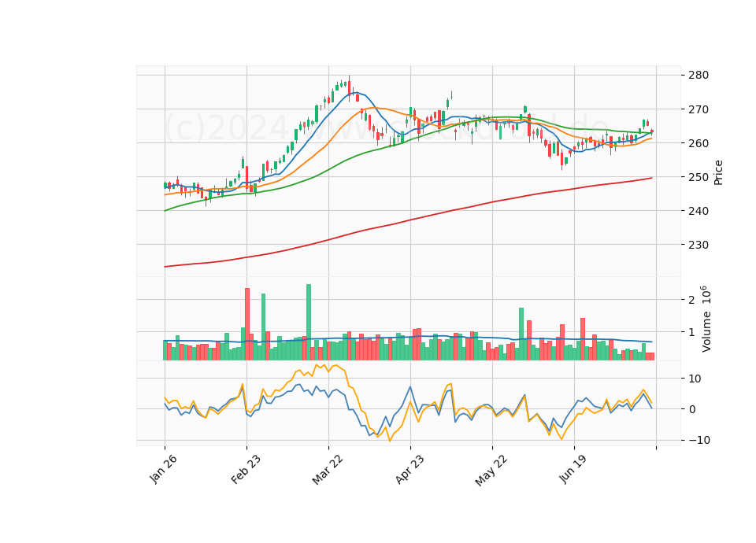
Task: Click the tallest green volume bar in March
Action: 309,322
